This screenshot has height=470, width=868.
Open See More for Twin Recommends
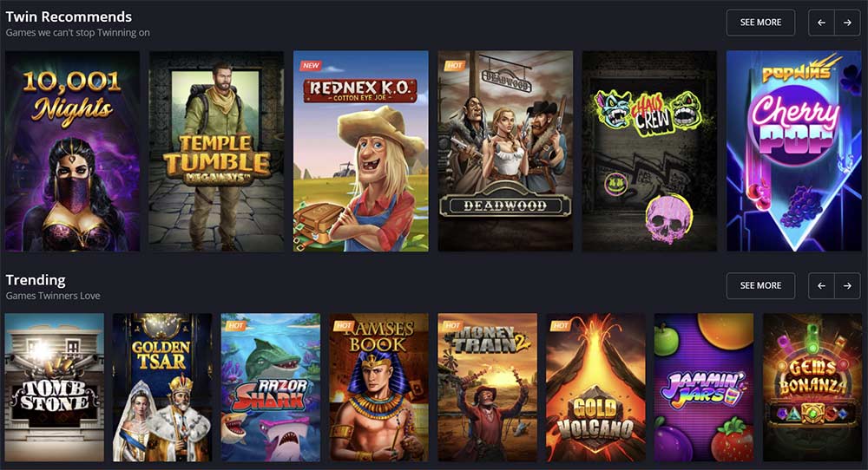(x=760, y=23)
